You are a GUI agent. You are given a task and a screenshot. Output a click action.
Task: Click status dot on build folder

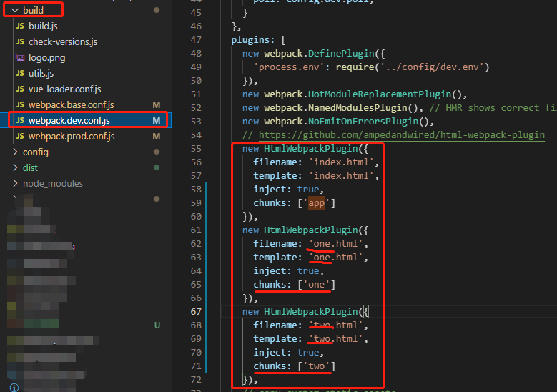tap(157, 10)
